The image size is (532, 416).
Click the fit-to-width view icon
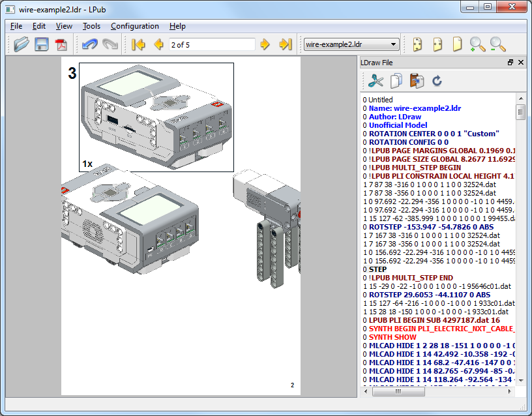pos(437,44)
